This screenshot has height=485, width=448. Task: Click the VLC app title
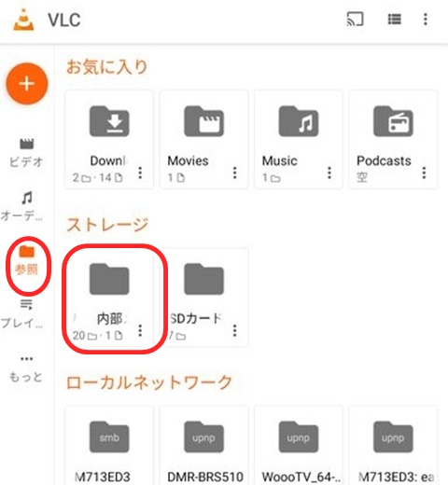coord(64,20)
